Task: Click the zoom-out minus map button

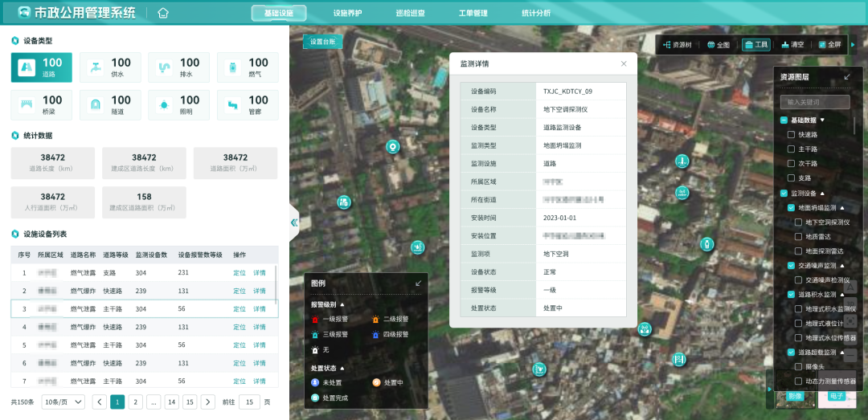Action: [851, 355]
